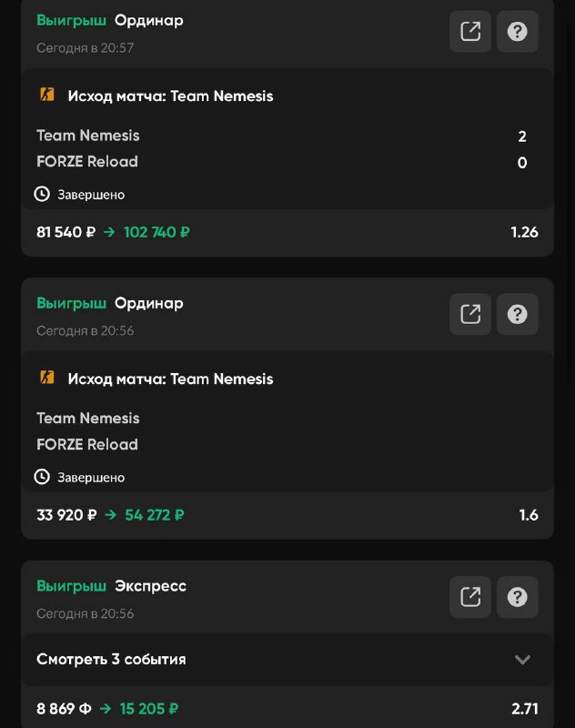This screenshot has height=728, width=575.
Task: Click the Team Nemesis row with score 2
Action: pos(88,136)
